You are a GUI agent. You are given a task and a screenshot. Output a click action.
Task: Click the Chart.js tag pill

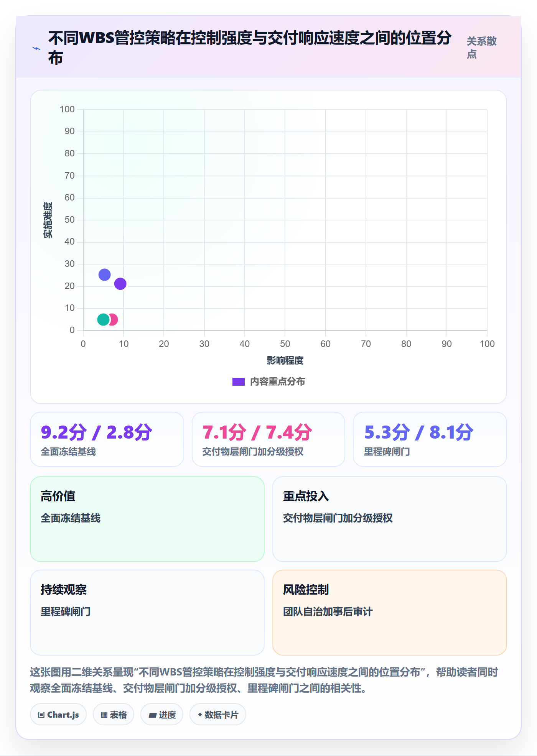(58, 715)
